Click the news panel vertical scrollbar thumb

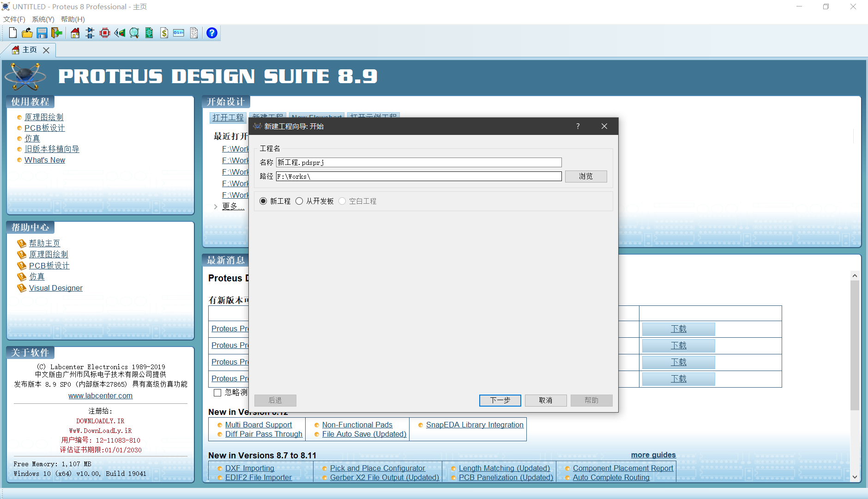855,345
